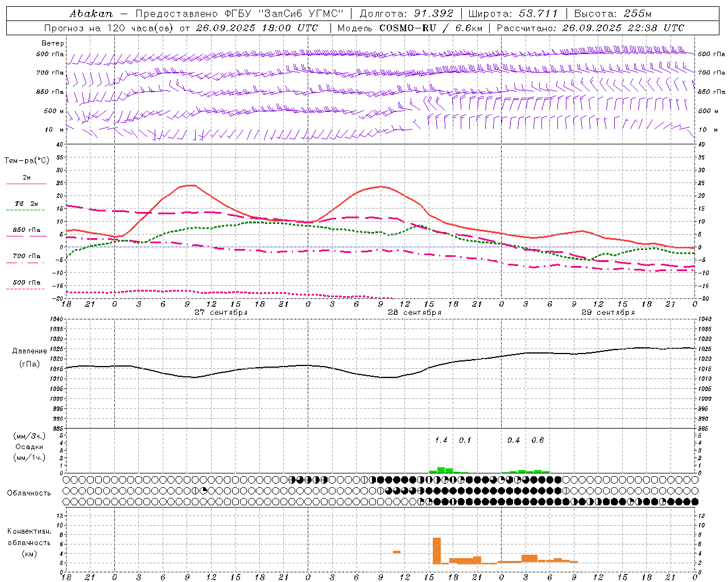Viewport: 728px width, 582px height.
Task: Click the "(км)" unit under convective cloudiness
Action: pos(30,554)
